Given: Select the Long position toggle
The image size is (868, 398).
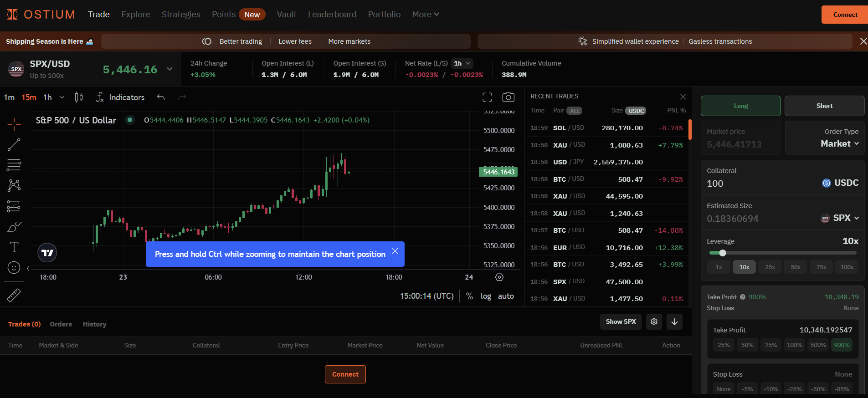Looking at the screenshot, I should pyautogui.click(x=740, y=106).
